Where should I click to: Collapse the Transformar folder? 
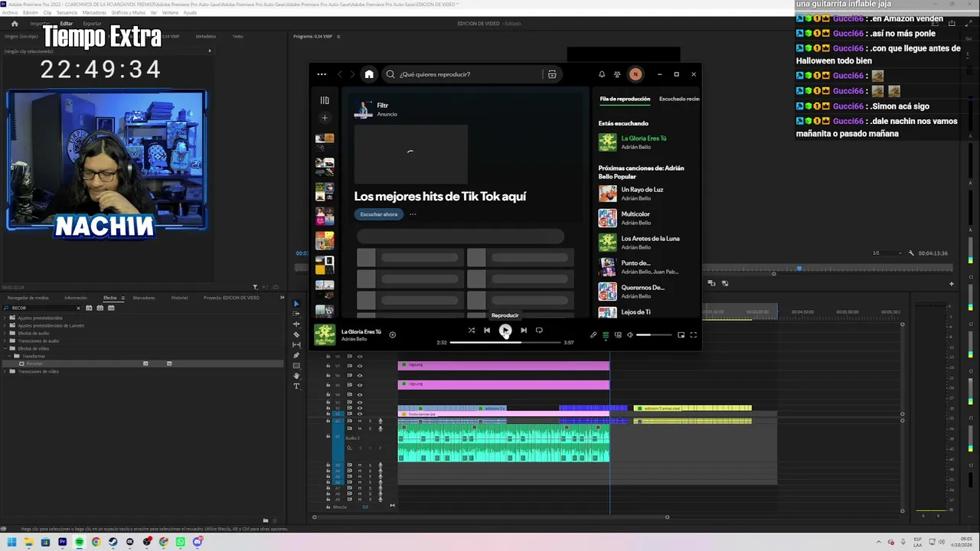10,356
